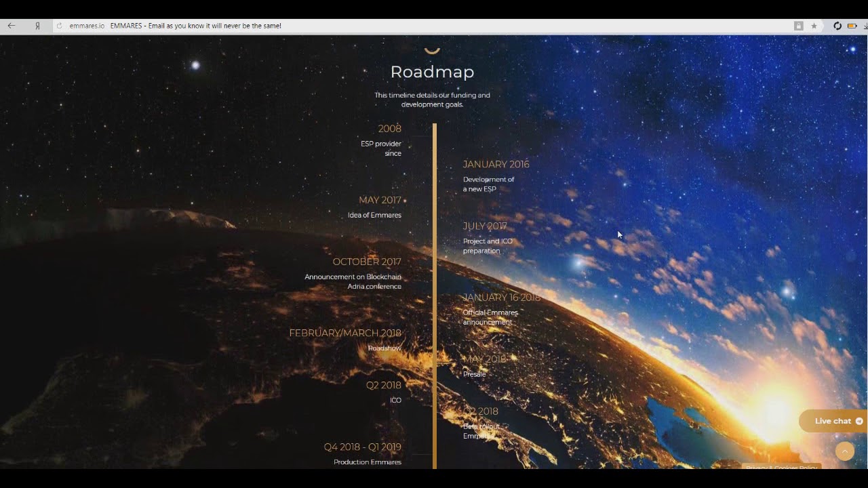Click 'Announcement on Blockchain Adria conference' text

(353, 281)
